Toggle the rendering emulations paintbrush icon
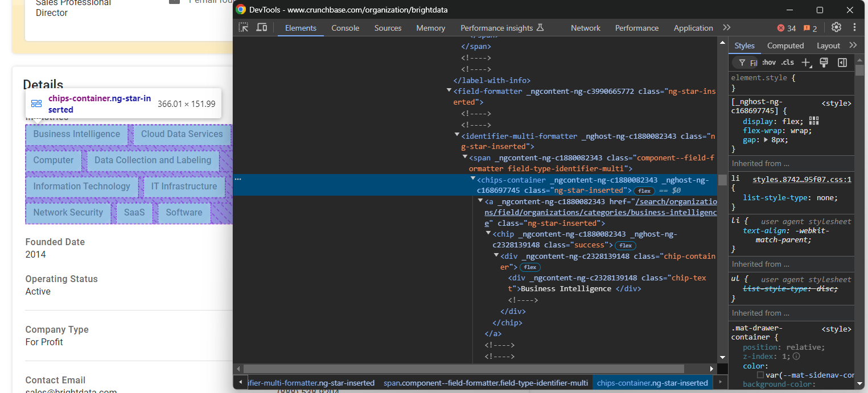This screenshot has width=868, height=393. (x=824, y=63)
